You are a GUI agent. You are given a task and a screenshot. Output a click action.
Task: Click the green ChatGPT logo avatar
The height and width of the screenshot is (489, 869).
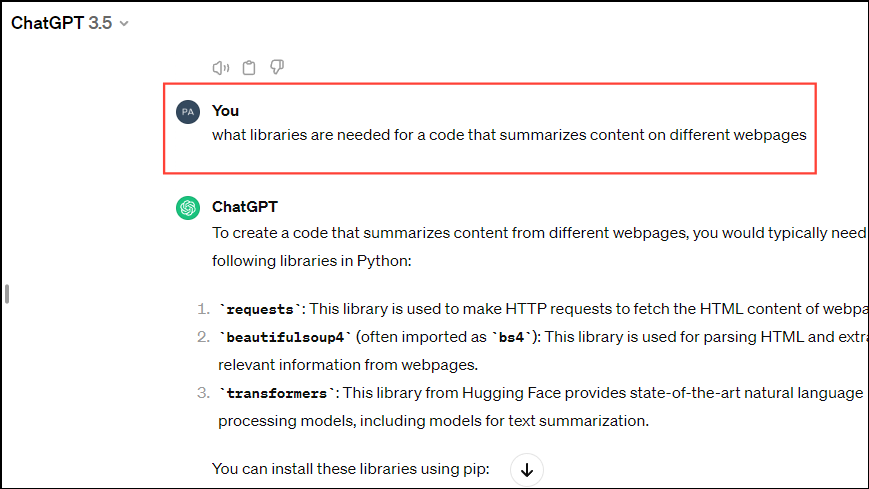188,208
